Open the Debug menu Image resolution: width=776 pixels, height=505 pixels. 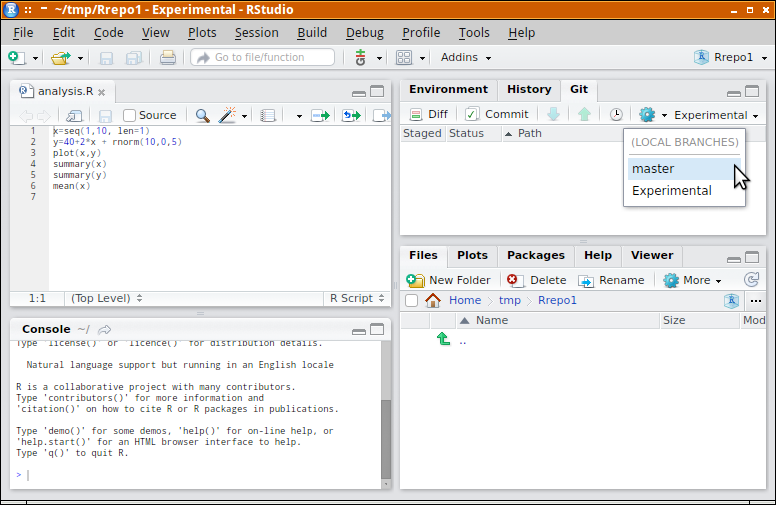(365, 33)
